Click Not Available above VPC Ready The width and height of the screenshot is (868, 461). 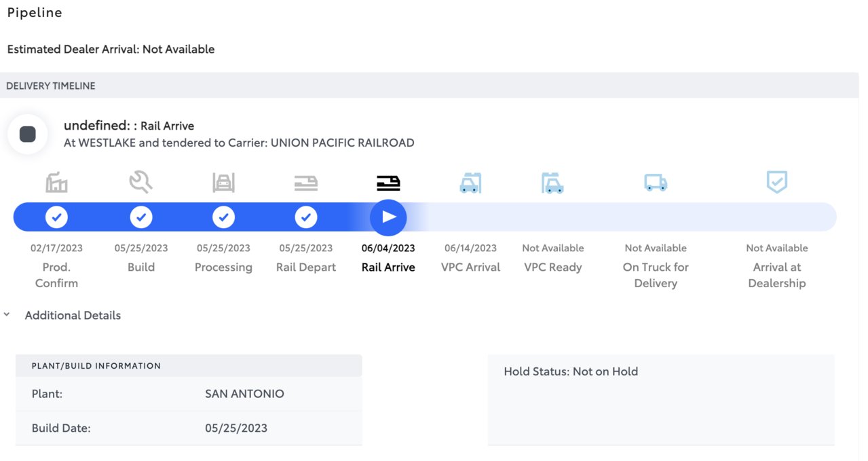pos(553,248)
